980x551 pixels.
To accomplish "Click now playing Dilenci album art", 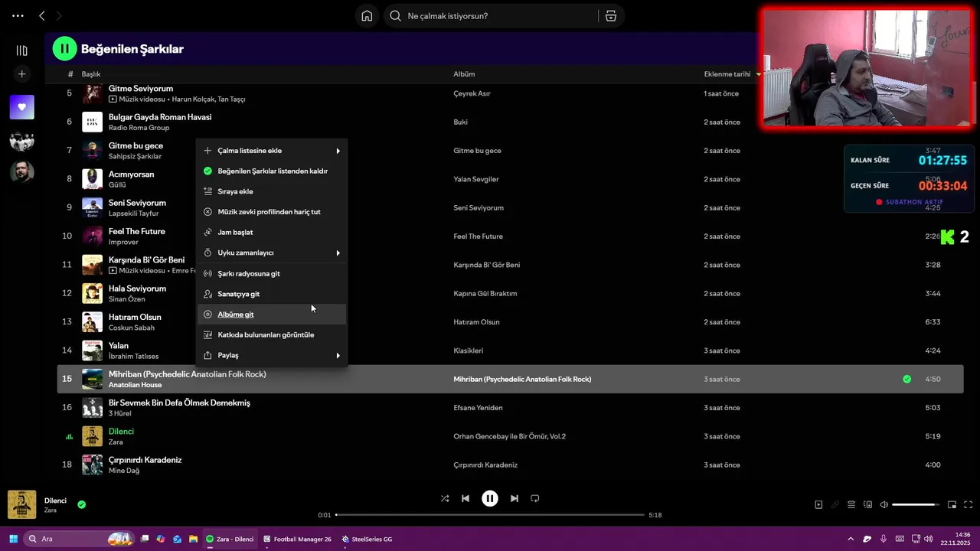I will click(21, 505).
